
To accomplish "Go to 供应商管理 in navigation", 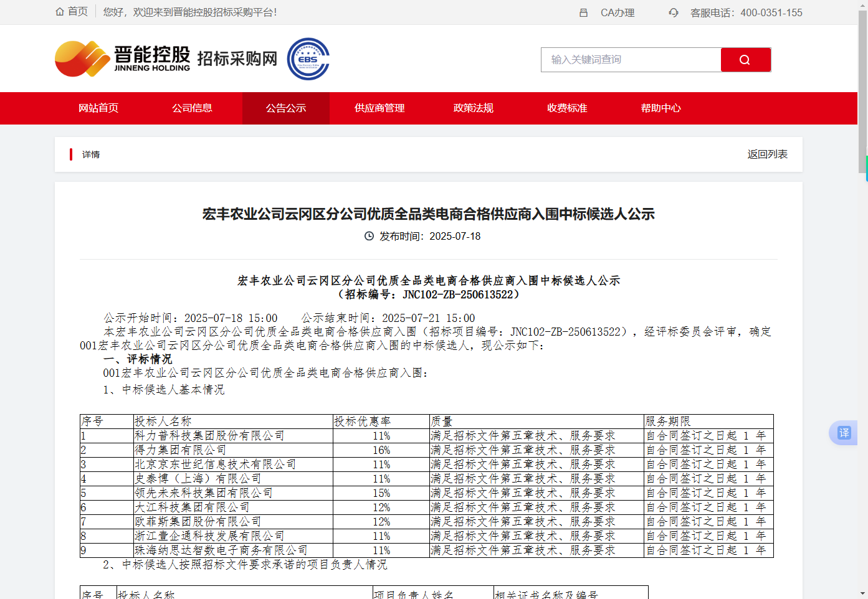I will pos(379,108).
